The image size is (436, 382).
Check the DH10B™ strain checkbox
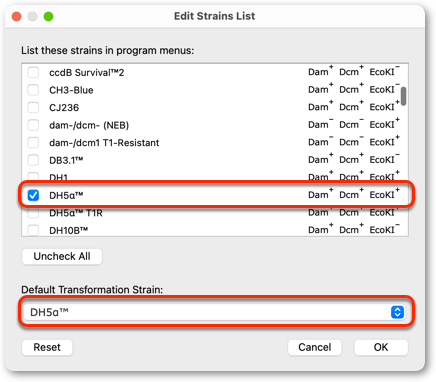click(33, 230)
